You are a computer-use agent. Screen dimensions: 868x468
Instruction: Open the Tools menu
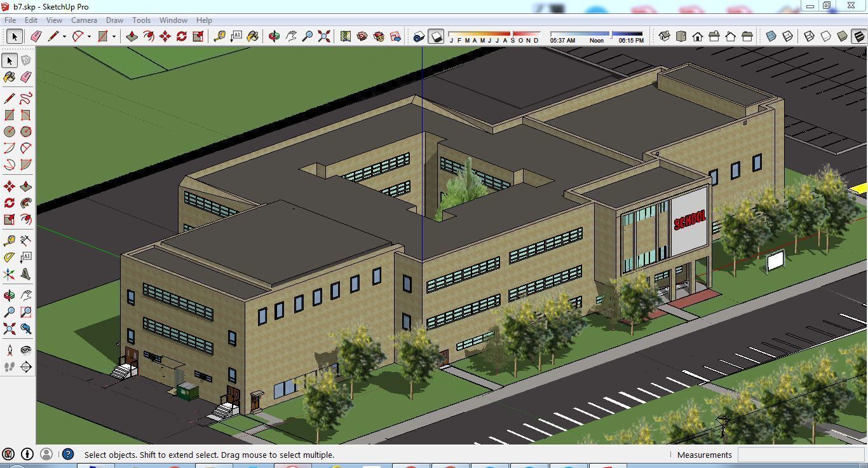[141, 20]
